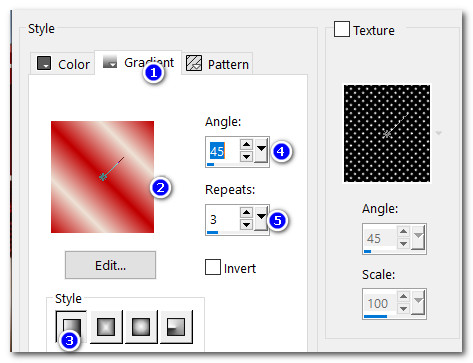Decrease the Repeats value
Image resolution: width=473 pixels, height=363 pixels.
pyautogui.click(x=246, y=224)
